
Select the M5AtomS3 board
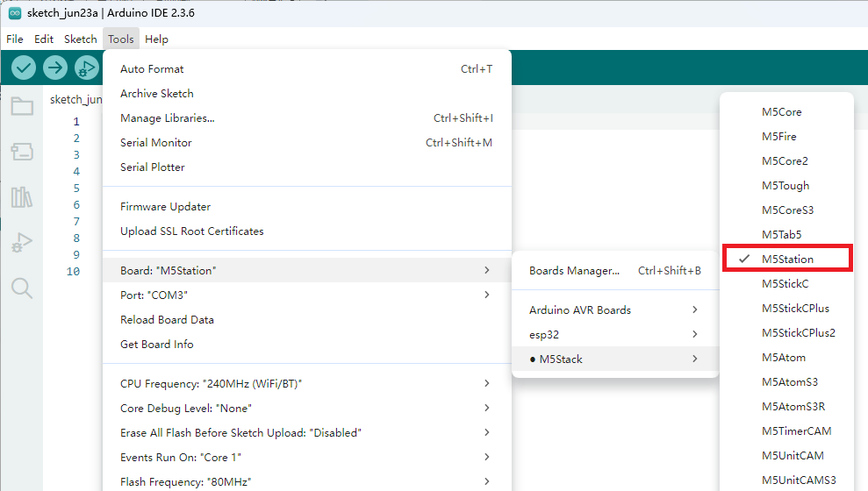(x=786, y=381)
